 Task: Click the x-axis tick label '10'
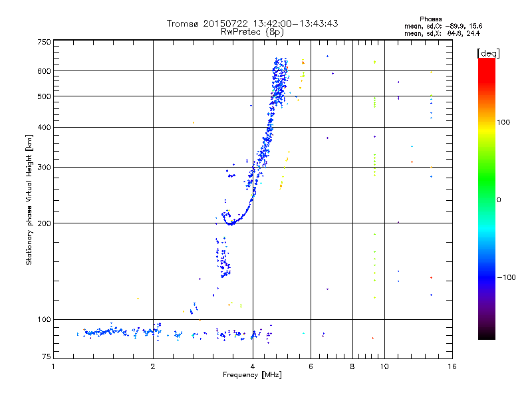[x=384, y=366]
